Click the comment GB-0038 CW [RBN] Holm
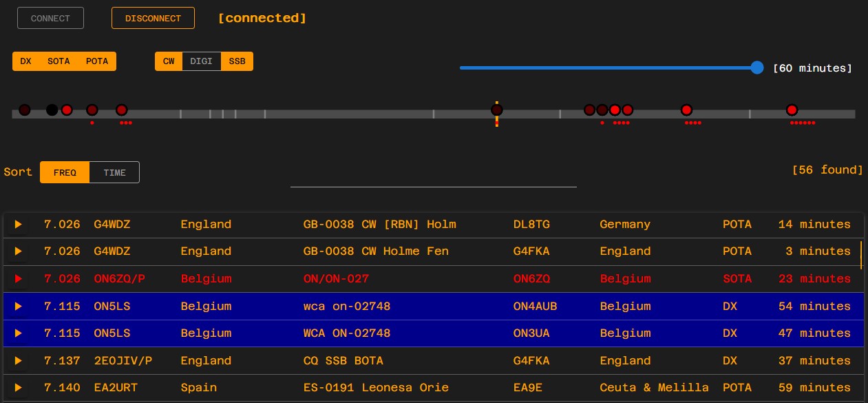 (x=380, y=225)
